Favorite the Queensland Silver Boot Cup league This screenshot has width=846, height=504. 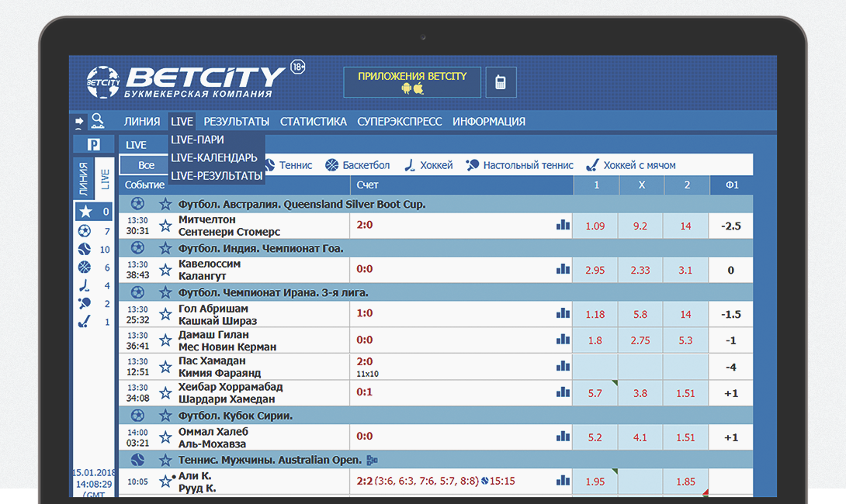point(165,204)
